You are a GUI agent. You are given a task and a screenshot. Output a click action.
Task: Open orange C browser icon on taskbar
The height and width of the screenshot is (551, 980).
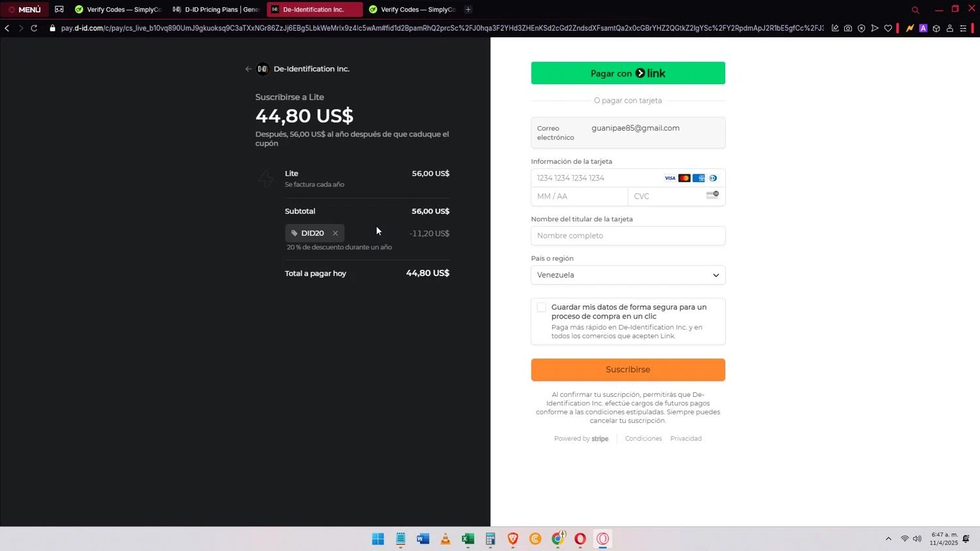(535, 539)
